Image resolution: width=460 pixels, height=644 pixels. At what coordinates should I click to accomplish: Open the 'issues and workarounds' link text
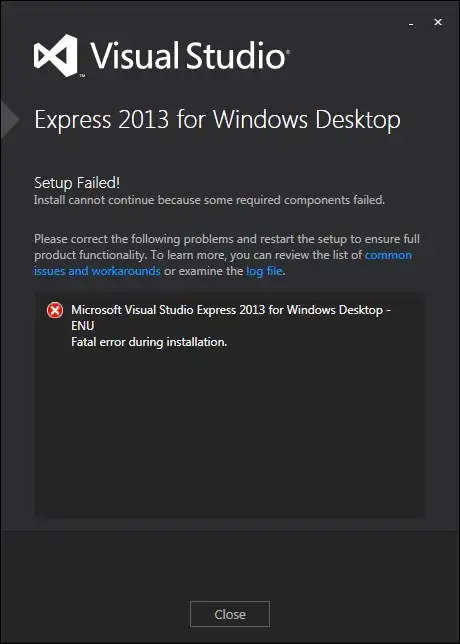point(97,271)
